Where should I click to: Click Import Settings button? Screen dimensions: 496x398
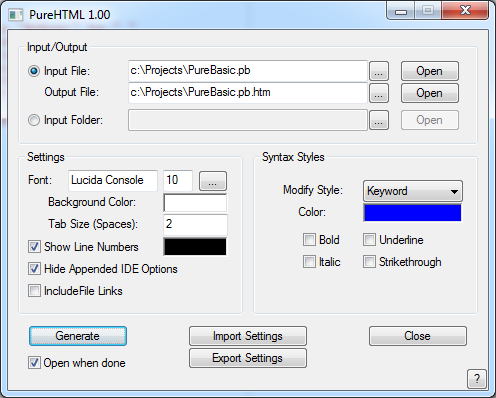click(248, 336)
